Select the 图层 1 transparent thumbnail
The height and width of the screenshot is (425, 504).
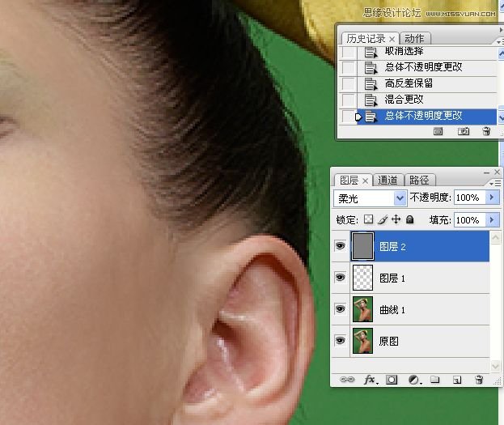[362, 278]
